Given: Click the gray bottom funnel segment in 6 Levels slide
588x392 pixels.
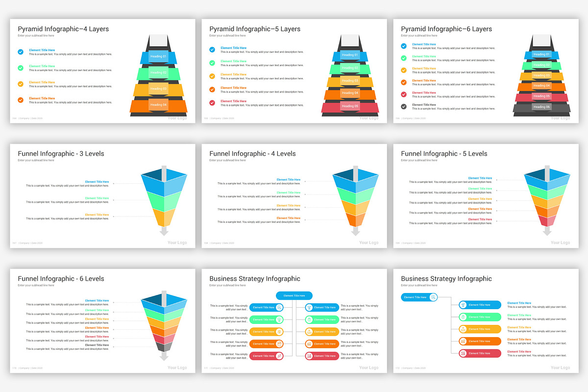Looking at the screenshot, I should tap(164, 347).
